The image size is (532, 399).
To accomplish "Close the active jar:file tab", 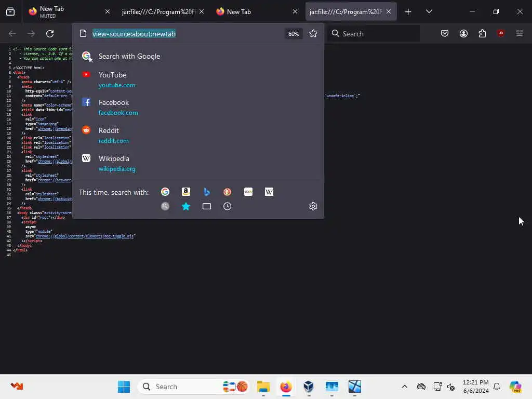I will pyautogui.click(x=389, y=11).
